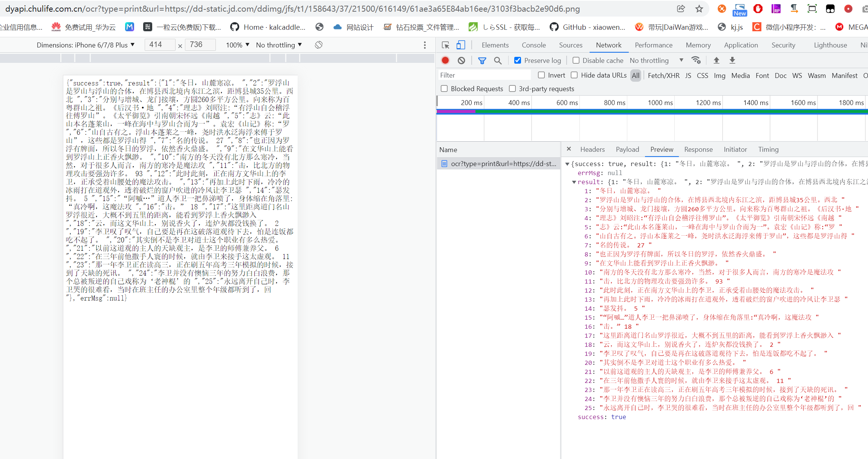Stop recording network log red button
This screenshot has height=459, width=868.
(x=445, y=60)
